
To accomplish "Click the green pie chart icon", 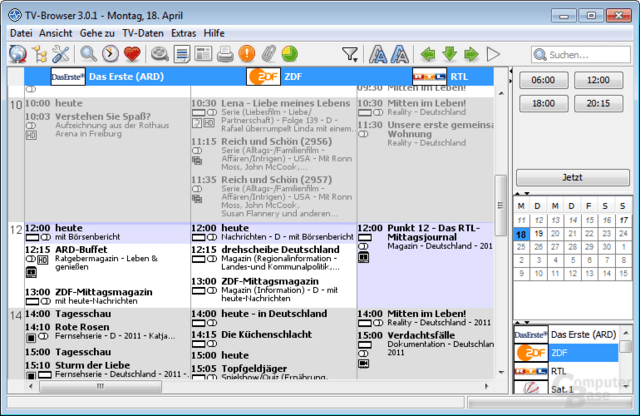I will (289, 54).
